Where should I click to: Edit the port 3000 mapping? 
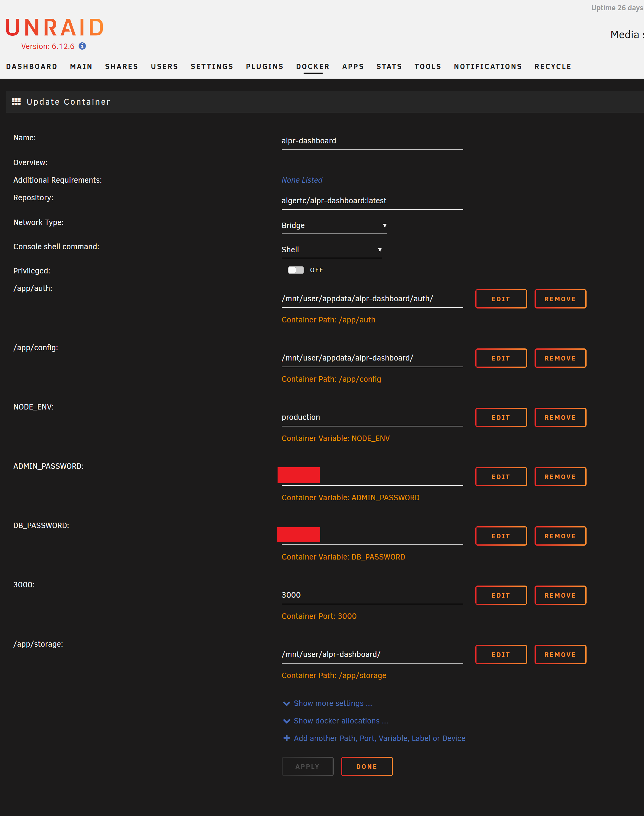point(501,595)
